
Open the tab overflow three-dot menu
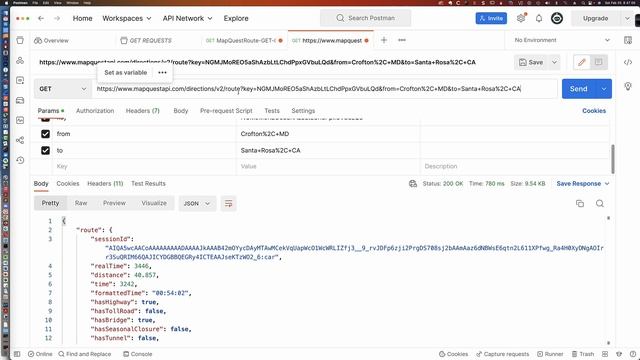click(402, 40)
